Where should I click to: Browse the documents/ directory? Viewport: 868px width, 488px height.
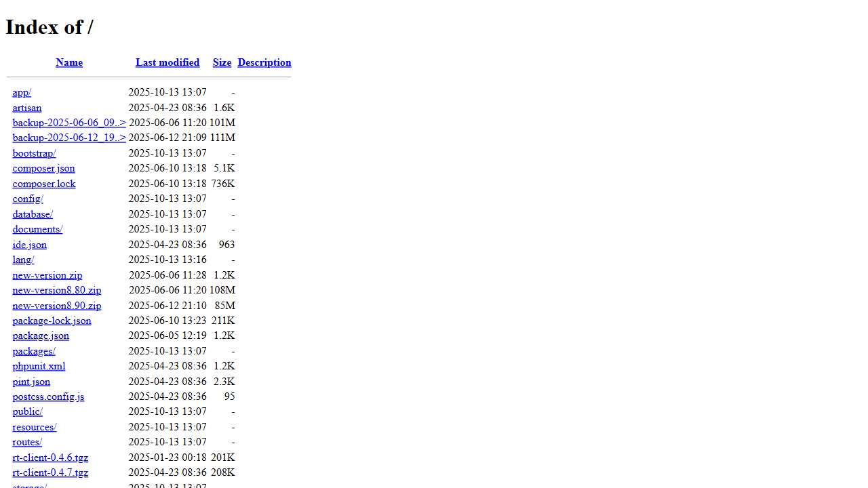pos(37,229)
